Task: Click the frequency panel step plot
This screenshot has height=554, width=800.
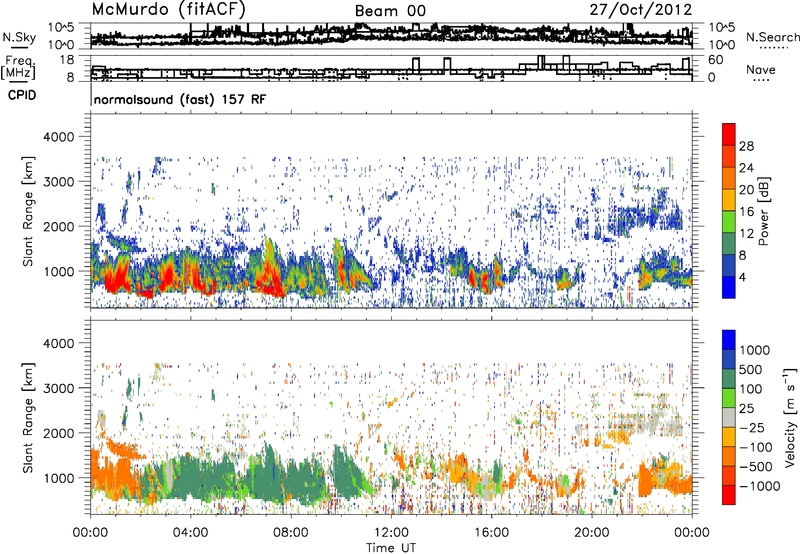Action: [x=391, y=68]
